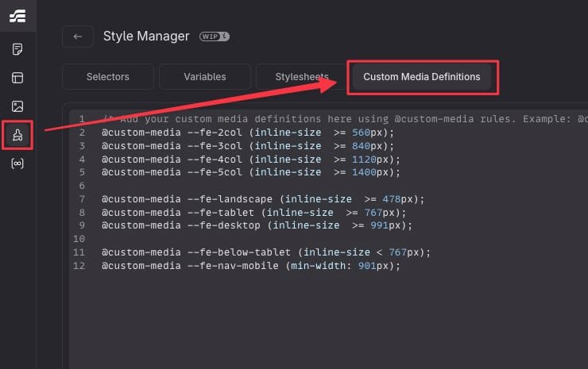The height and width of the screenshot is (369, 588).
Task: Click the Style Manager heading
Action: pyautogui.click(x=146, y=36)
